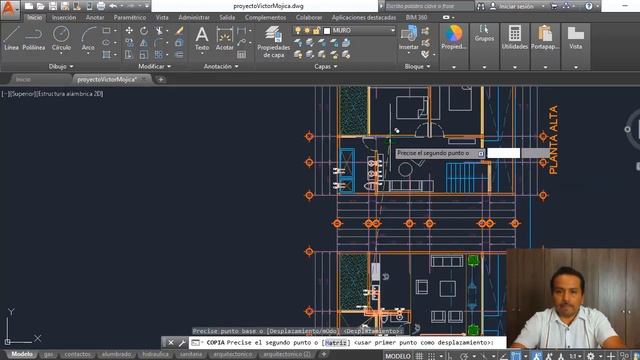This screenshot has width=640, height=360.
Task: Click the keyword search box
Action: (429, 6)
